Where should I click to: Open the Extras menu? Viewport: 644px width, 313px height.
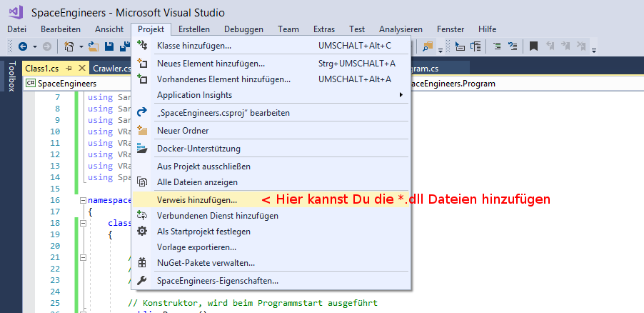[324, 29]
